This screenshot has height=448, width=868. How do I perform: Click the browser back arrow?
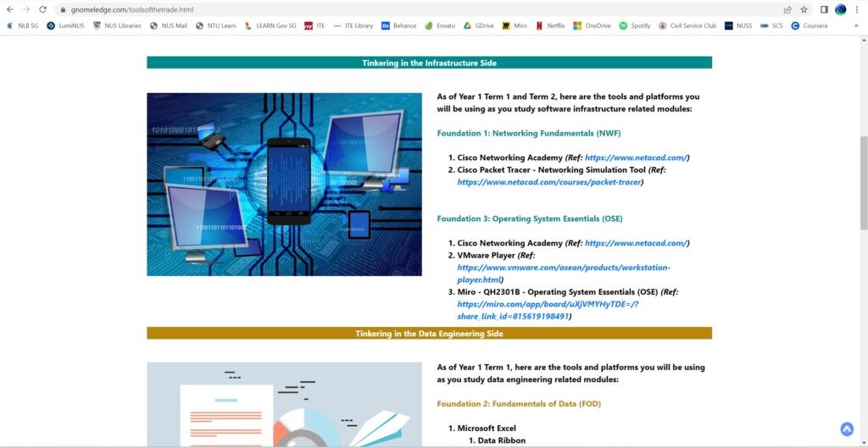click(9, 9)
